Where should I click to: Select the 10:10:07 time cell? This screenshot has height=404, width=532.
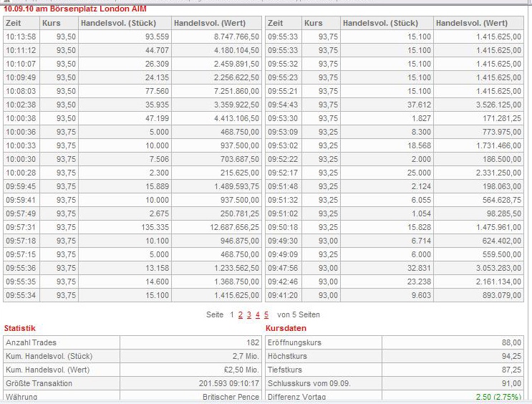[21, 64]
